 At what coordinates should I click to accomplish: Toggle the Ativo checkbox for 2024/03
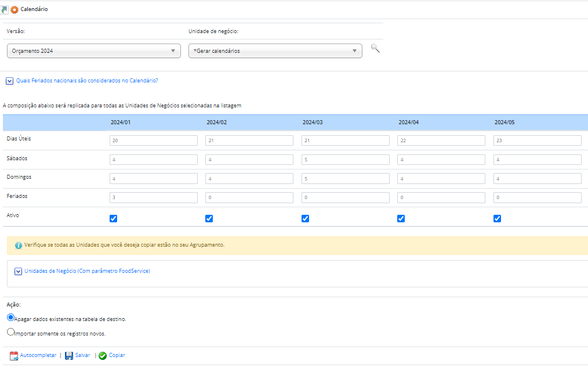305,218
